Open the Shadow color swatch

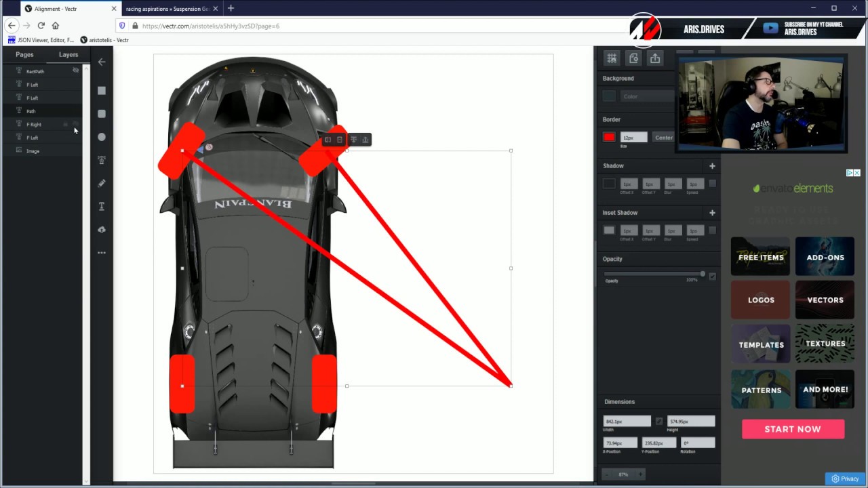coord(609,183)
